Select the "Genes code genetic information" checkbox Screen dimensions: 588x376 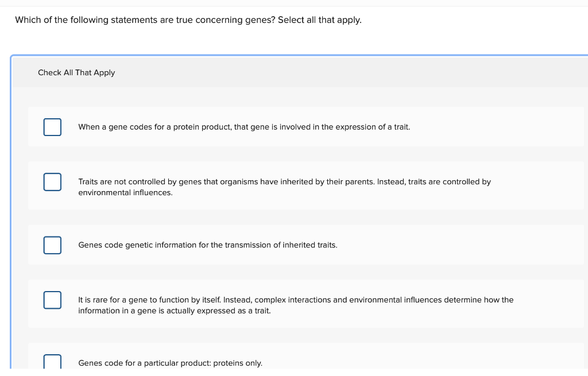(52, 245)
